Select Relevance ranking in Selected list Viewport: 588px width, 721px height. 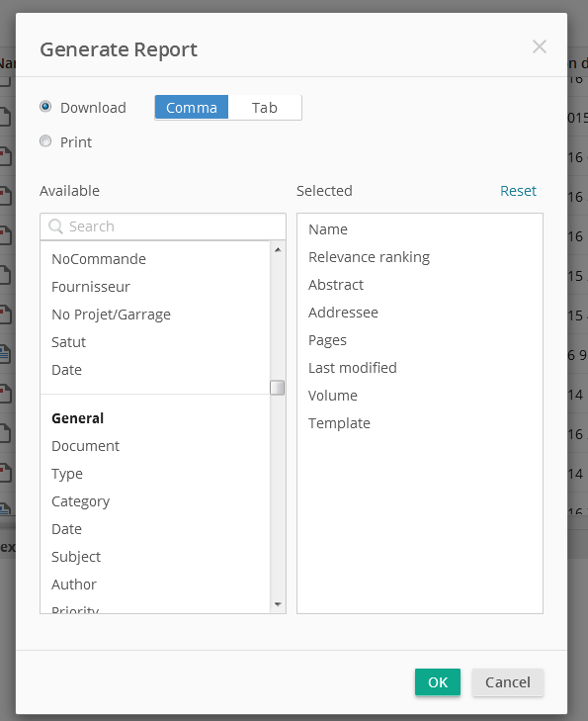370,257
